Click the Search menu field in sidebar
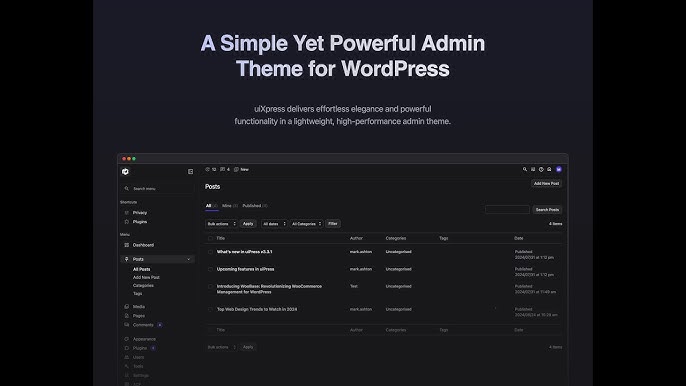686x386 pixels. [157, 189]
